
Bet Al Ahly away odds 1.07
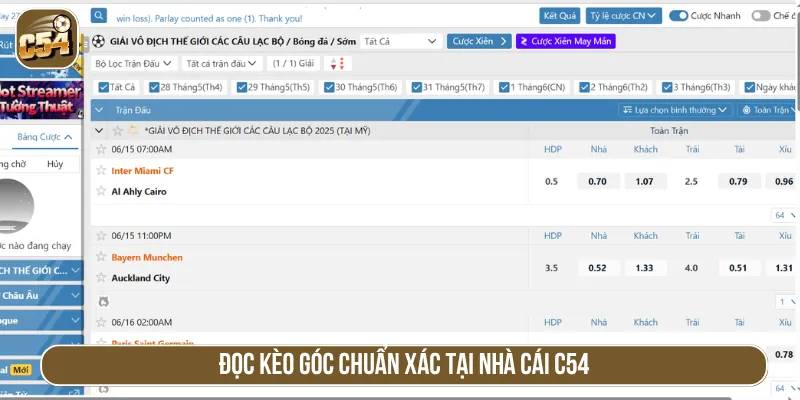[645, 181]
